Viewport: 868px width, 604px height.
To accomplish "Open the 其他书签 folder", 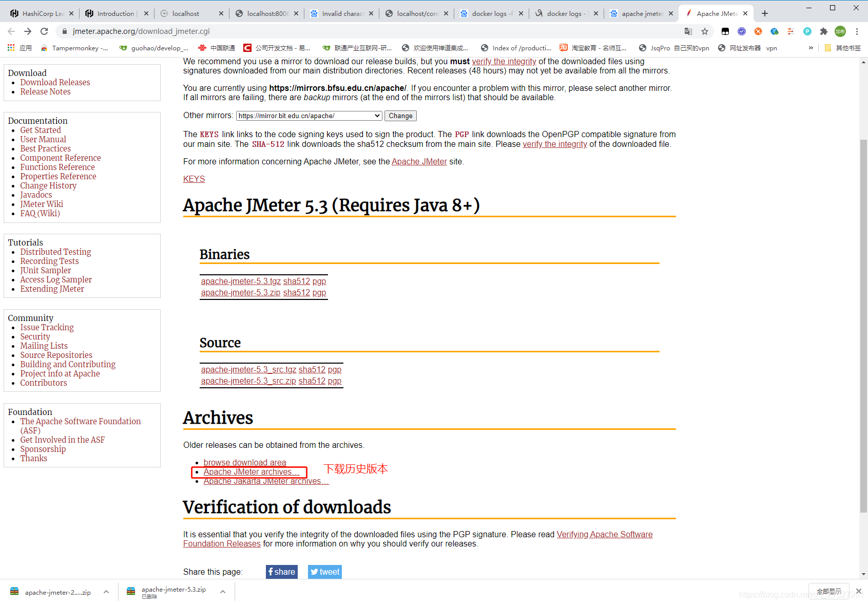I will [842, 48].
